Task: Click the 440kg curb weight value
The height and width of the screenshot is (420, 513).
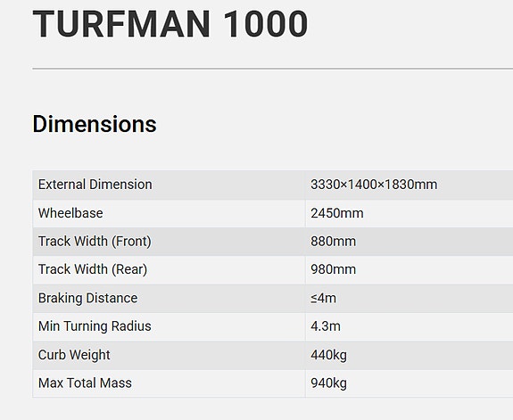Action: click(x=329, y=355)
